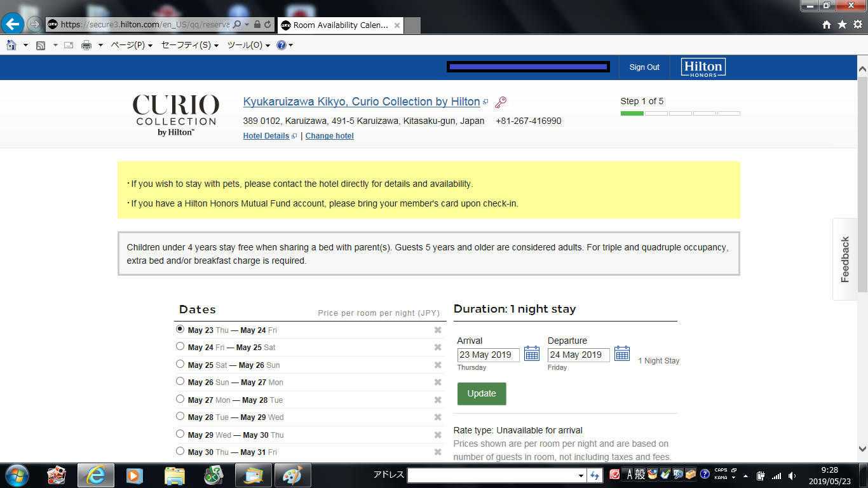
Task: Click the Read mail envelope icon
Action: pos(69,45)
